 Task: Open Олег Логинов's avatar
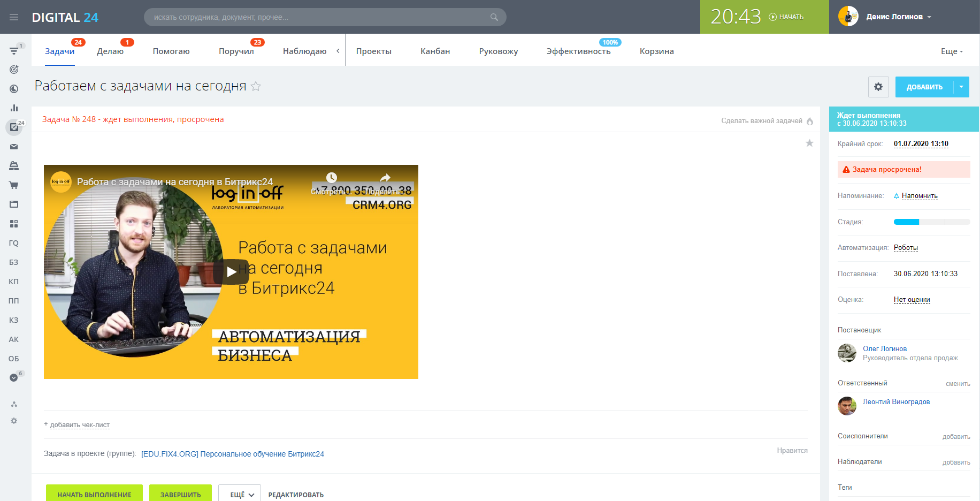[847, 353]
